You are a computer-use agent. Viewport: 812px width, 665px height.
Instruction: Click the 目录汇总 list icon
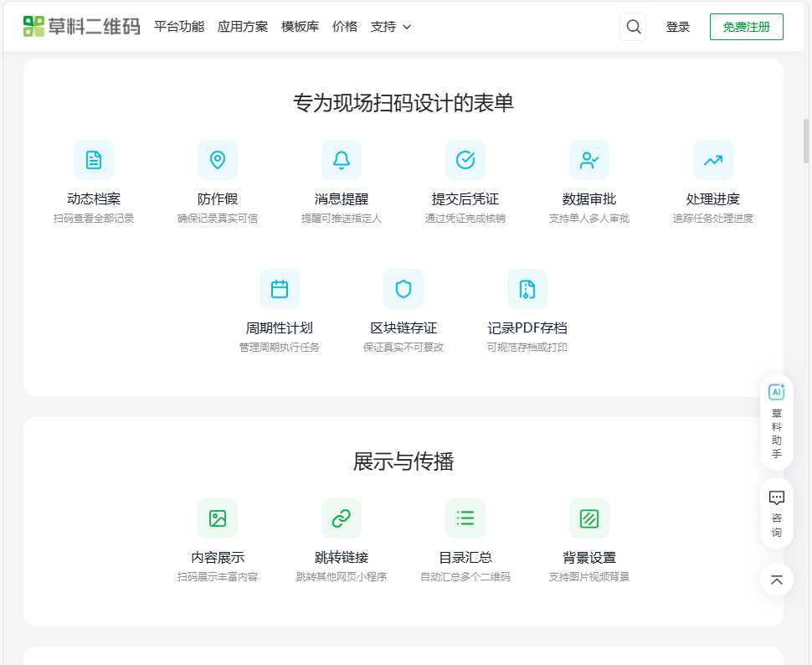tap(465, 518)
